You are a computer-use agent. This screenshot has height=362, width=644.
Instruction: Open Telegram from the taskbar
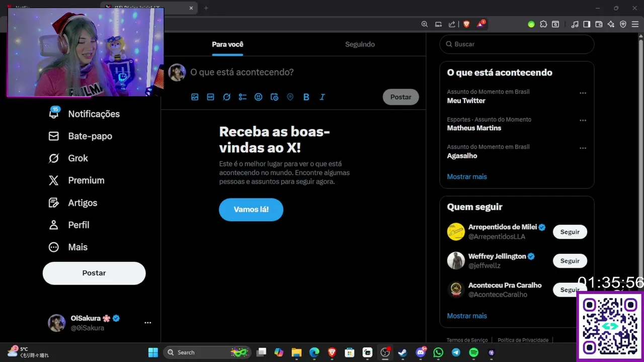point(456,352)
